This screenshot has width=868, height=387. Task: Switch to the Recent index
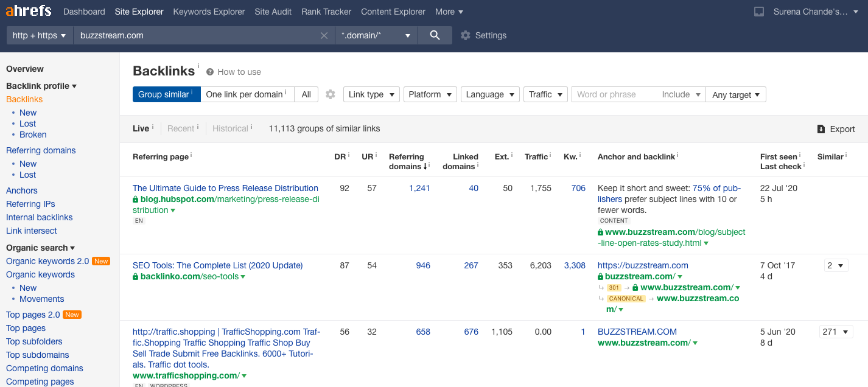[181, 128]
